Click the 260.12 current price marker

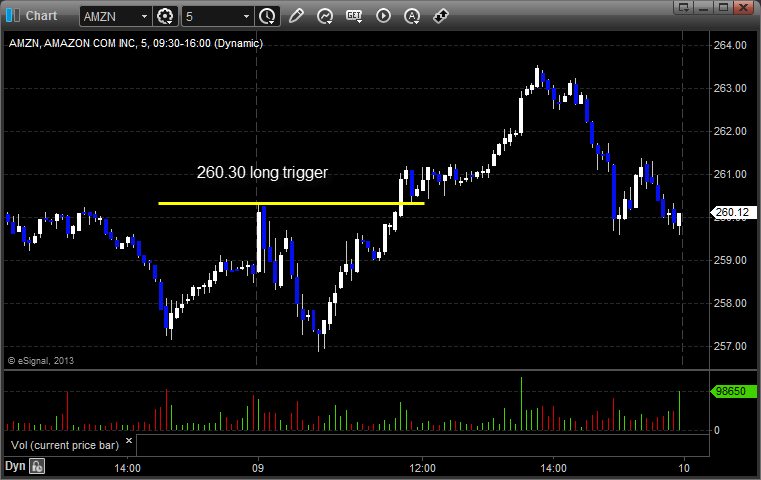(733, 212)
